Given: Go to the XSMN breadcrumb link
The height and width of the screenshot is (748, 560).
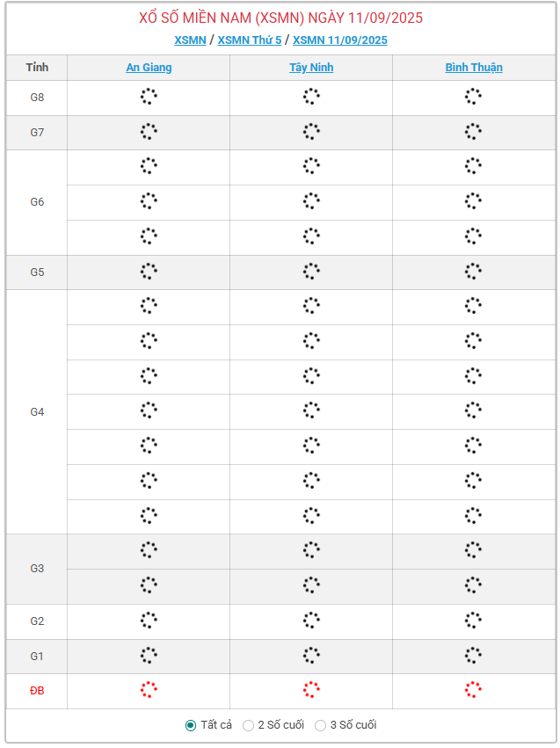Looking at the screenshot, I should pos(190,40).
